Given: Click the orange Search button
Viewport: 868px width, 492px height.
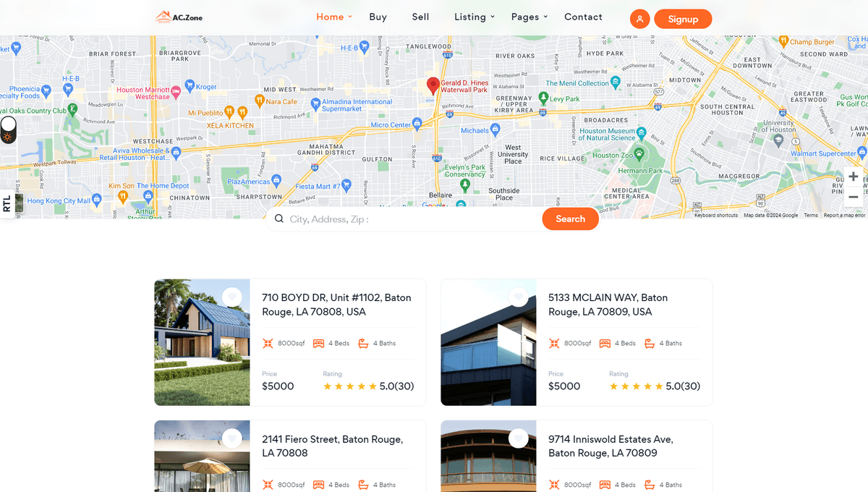Looking at the screenshot, I should [570, 219].
